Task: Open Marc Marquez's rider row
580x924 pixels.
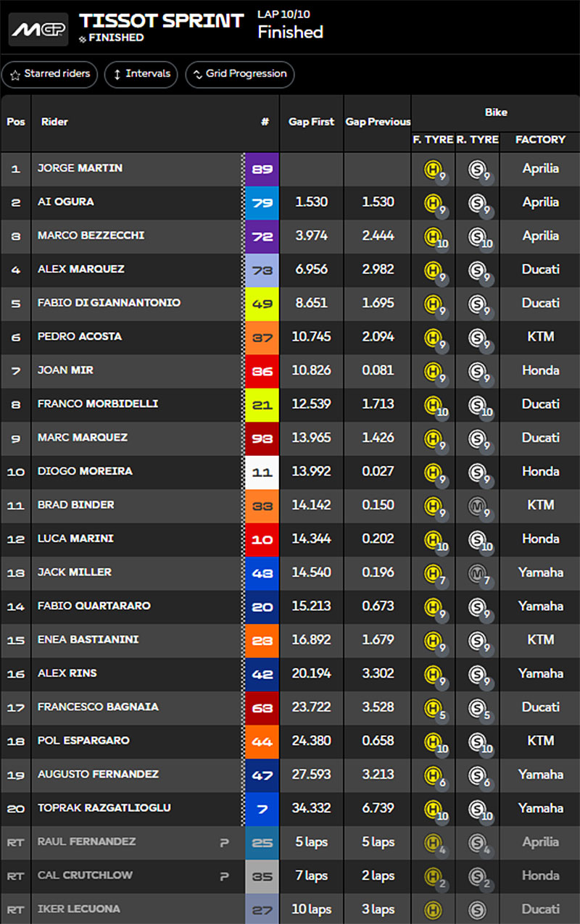Action: coord(290,438)
